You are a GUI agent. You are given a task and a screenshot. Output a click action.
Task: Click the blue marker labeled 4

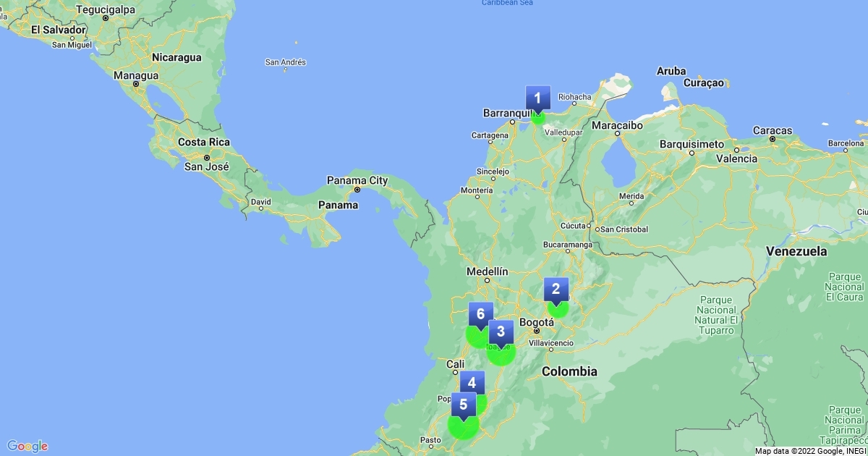tap(472, 383)
